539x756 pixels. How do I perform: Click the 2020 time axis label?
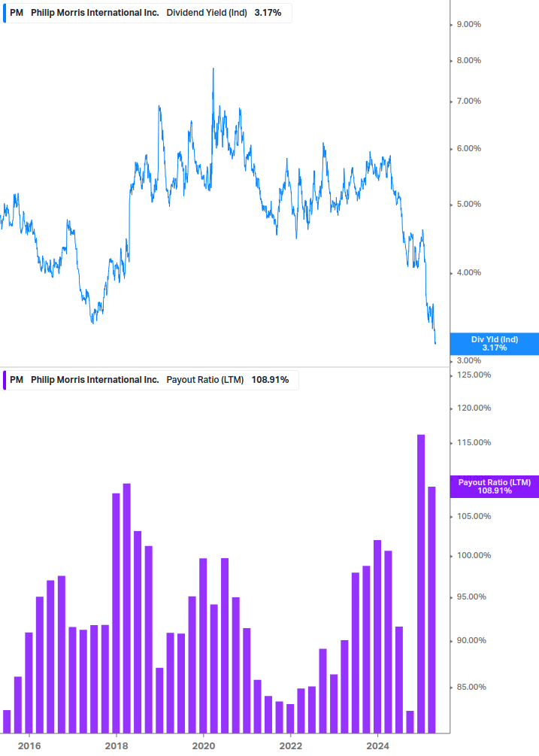[204, 746]
